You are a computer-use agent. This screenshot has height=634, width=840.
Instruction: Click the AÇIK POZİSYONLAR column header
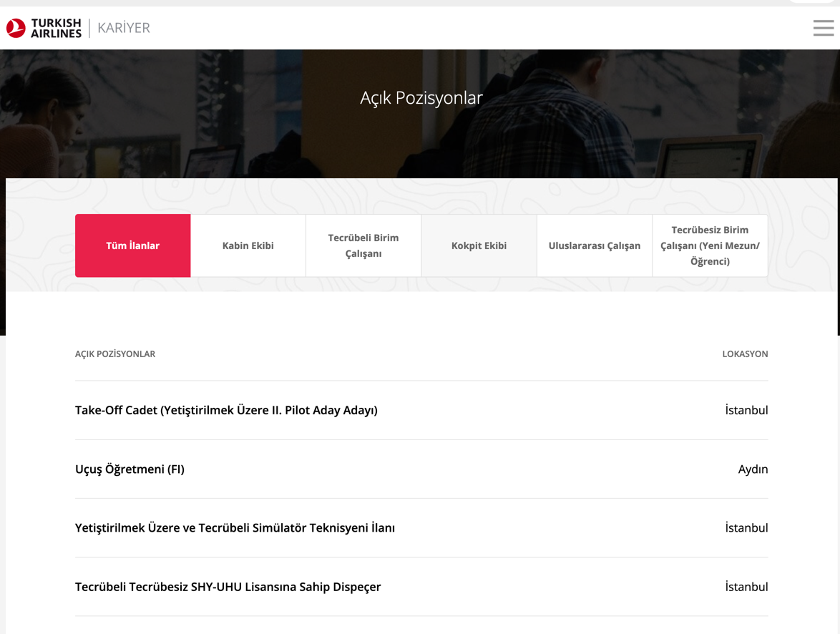[115, 353]
